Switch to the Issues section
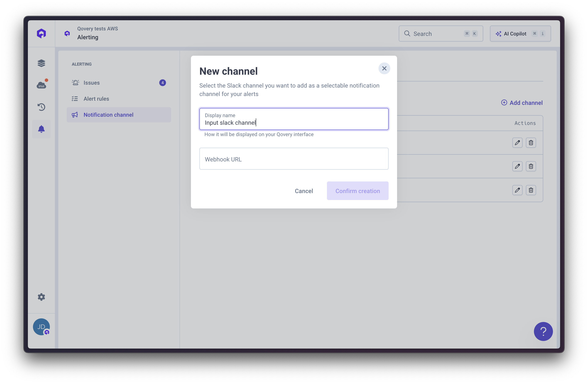This screenshot has width=588, height=384. click(x=91, y=83)
